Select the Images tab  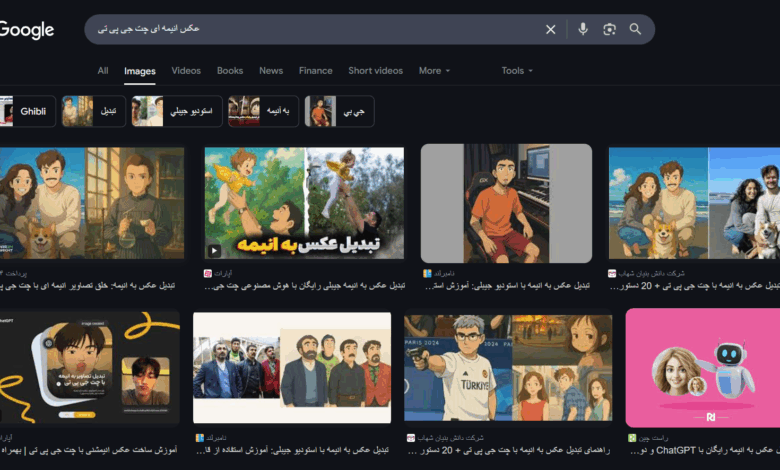140,71
